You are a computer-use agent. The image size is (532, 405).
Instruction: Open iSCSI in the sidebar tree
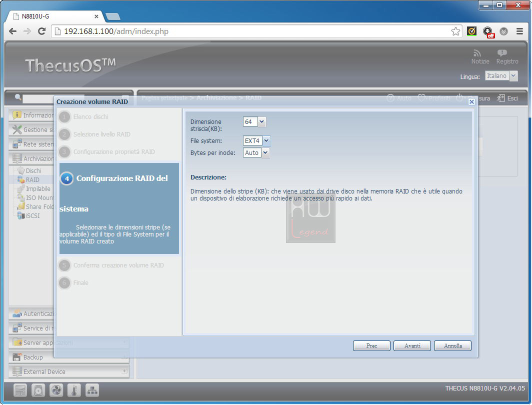[x=32, y=215]
